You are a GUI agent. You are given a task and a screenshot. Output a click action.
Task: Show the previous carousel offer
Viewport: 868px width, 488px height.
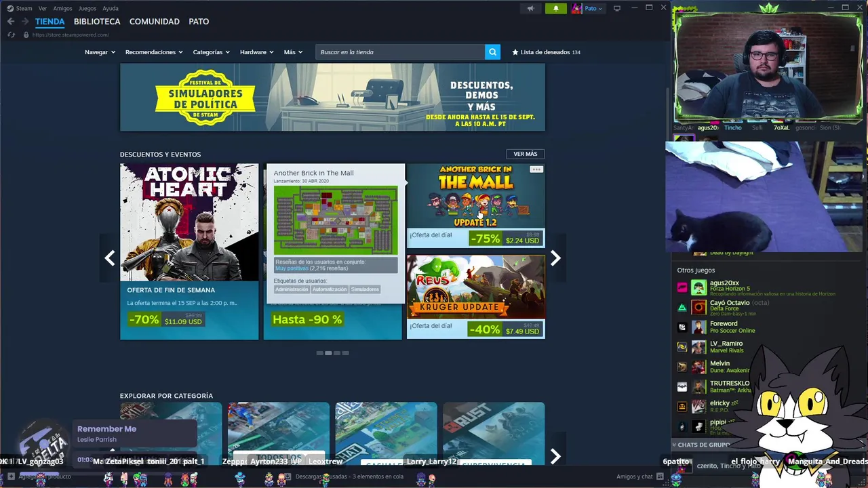coord(110,258)
